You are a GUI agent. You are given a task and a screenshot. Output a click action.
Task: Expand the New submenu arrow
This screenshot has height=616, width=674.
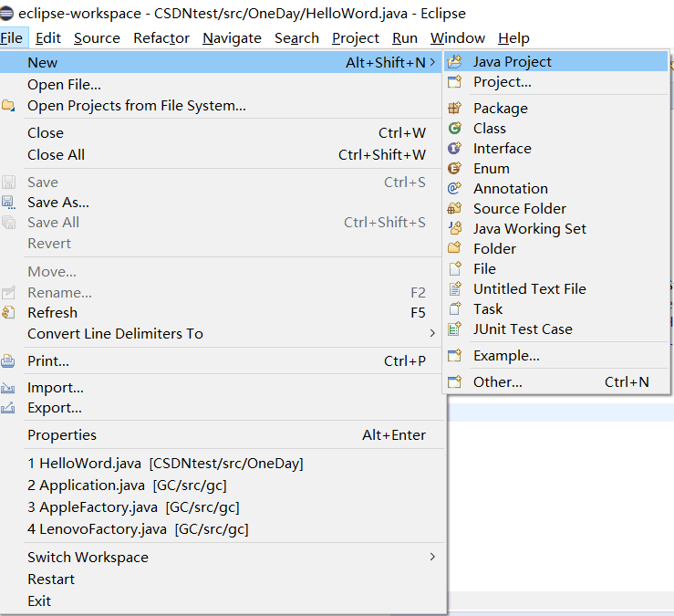(x=432, y=62)
